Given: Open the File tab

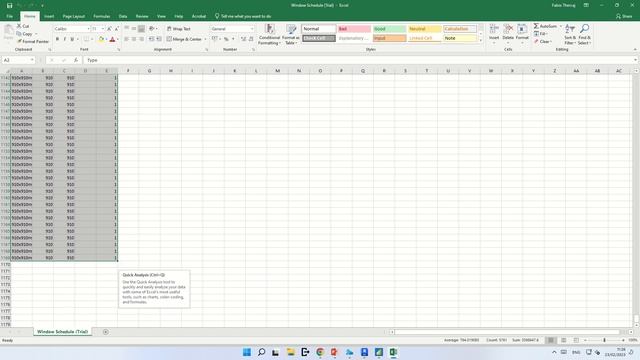Looking at the screenshot, I should click(x=9, y=16).
